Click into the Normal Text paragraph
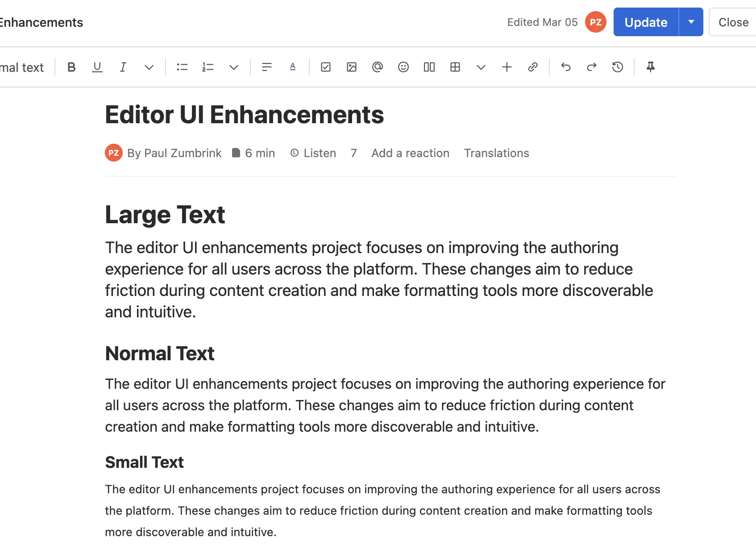This screenshot has height=558, width=756. click(x=385, y=405)
